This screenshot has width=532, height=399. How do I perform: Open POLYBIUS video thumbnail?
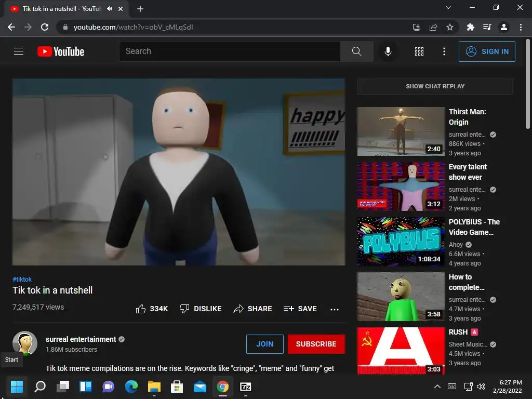click(x=401, y=242)
